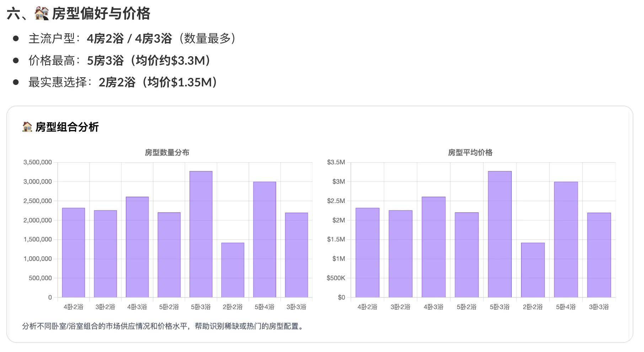Click the $500K y-axis label
The image size is (644, 352).
pyautogui.click(x=336, y=278)
